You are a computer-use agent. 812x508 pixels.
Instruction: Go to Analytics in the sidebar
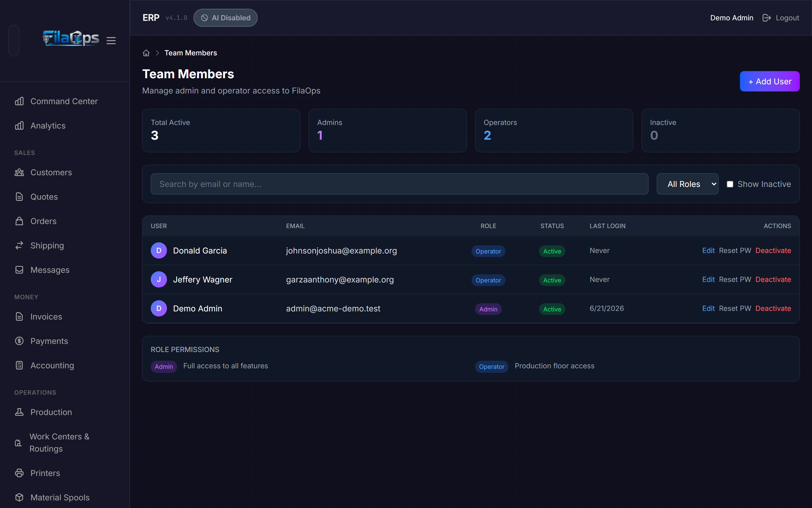point(65,126)
